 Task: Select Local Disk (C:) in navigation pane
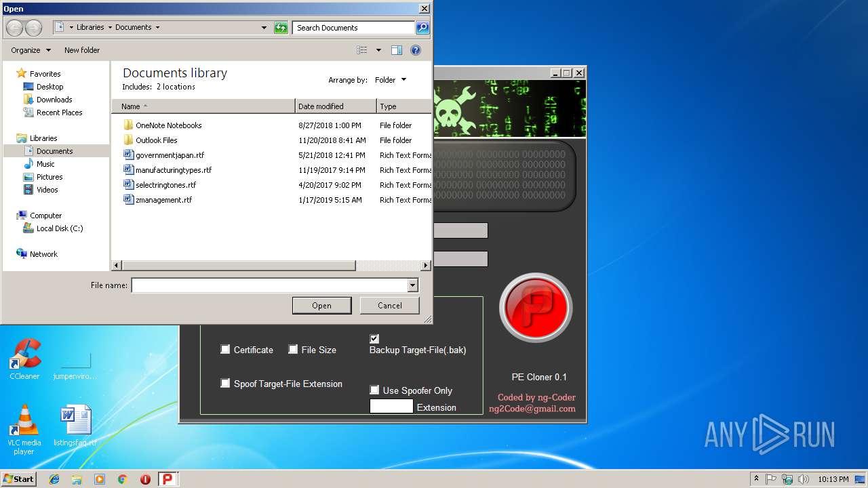[60, 228]
